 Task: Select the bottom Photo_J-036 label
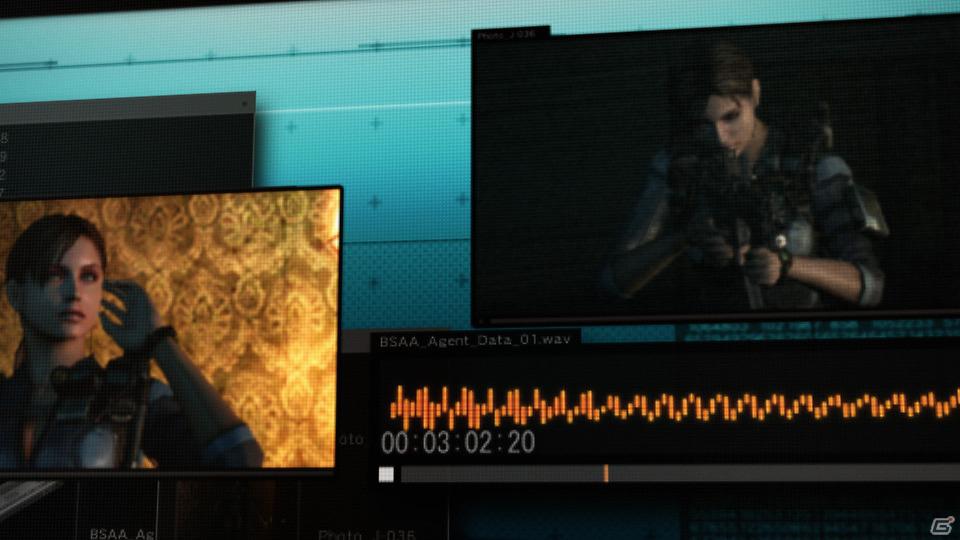367,534
